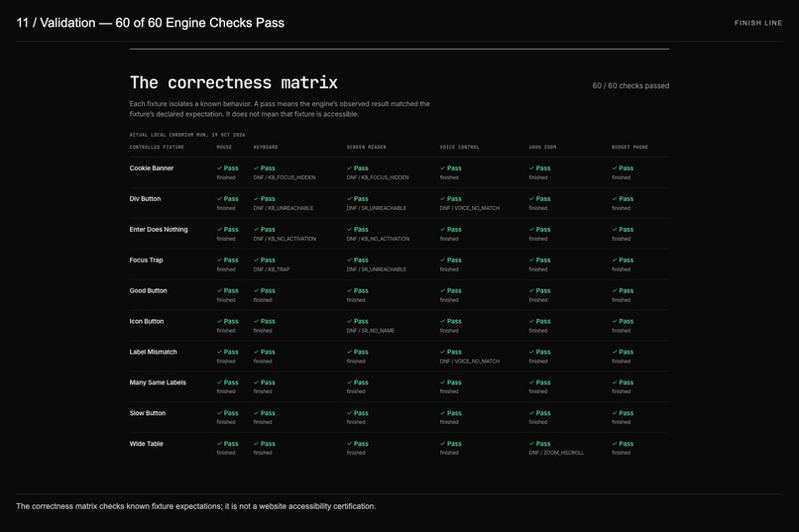Select the Budget Phone column header
This screenshot has height=532, width=799.
coord(629,148)
